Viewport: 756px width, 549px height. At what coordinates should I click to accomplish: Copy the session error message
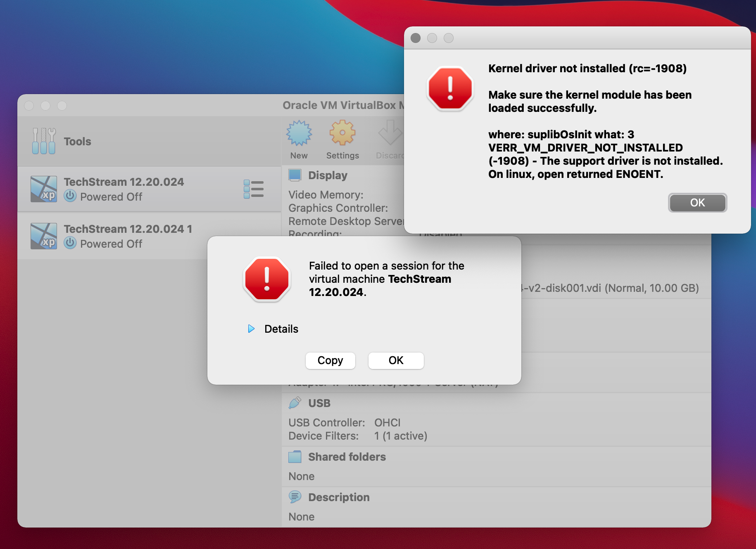[x=330, y=360]
